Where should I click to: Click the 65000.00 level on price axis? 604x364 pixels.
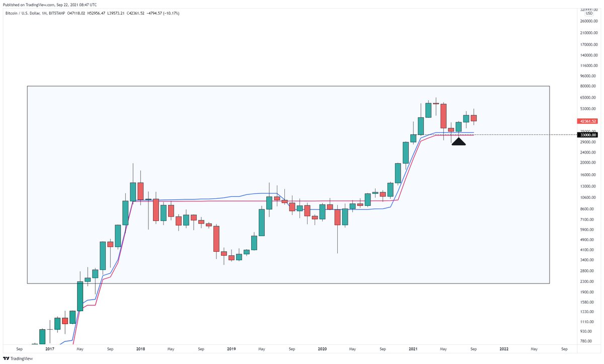[x=587, y=98]
